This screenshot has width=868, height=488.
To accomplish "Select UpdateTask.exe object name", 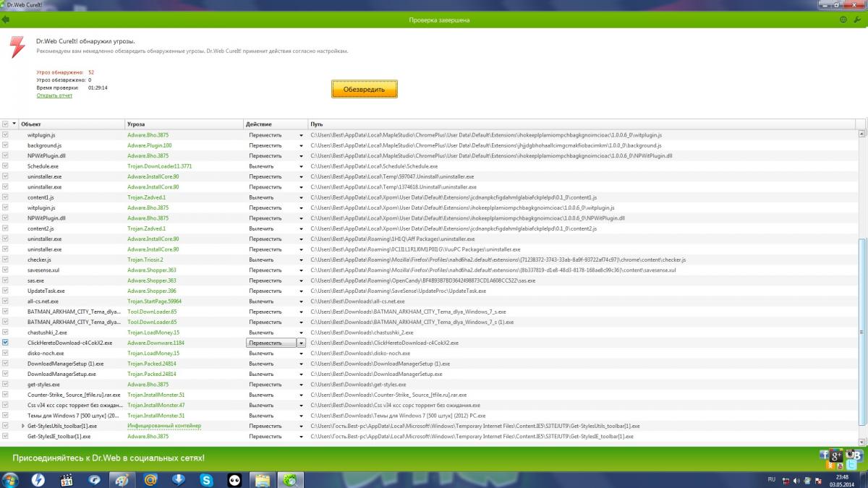I will coord(46,291).
